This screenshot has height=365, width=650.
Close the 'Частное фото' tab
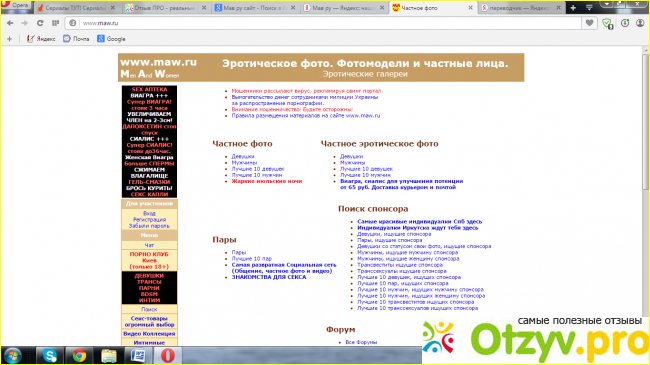click(x=470, y=8)
